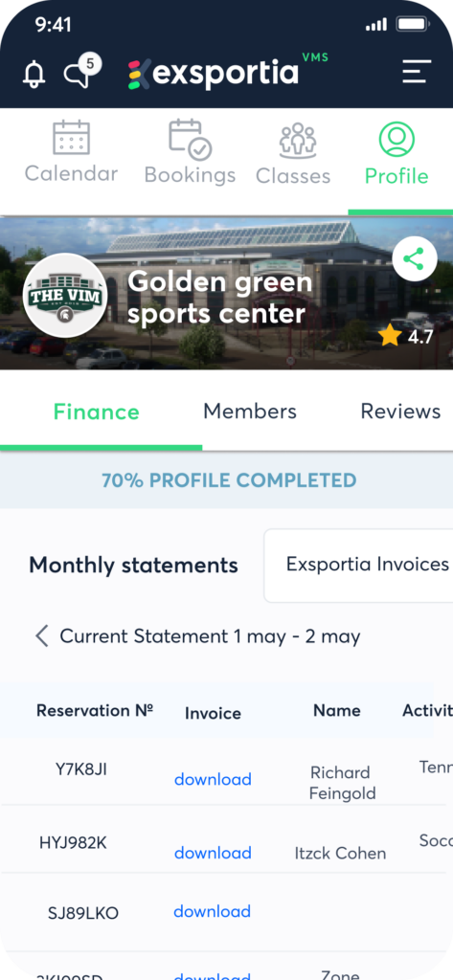Click The Vim venue logo thumbnail

[x=65, y=296]
